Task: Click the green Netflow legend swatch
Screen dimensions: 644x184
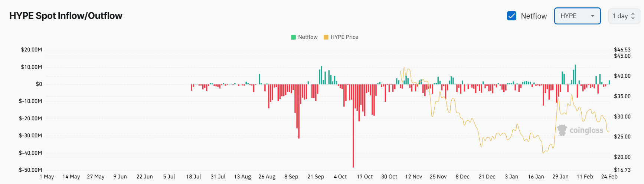Action: [x=294, y=37]
